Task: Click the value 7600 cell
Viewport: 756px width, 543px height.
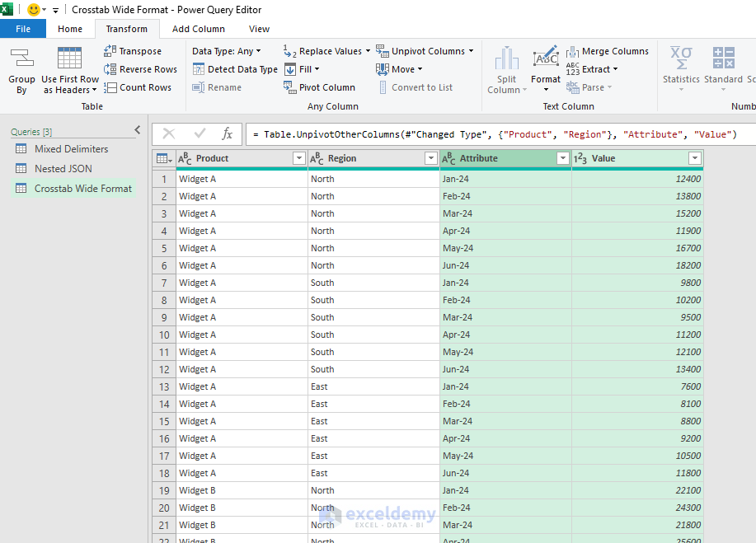Action: click(x=637, y=387)
